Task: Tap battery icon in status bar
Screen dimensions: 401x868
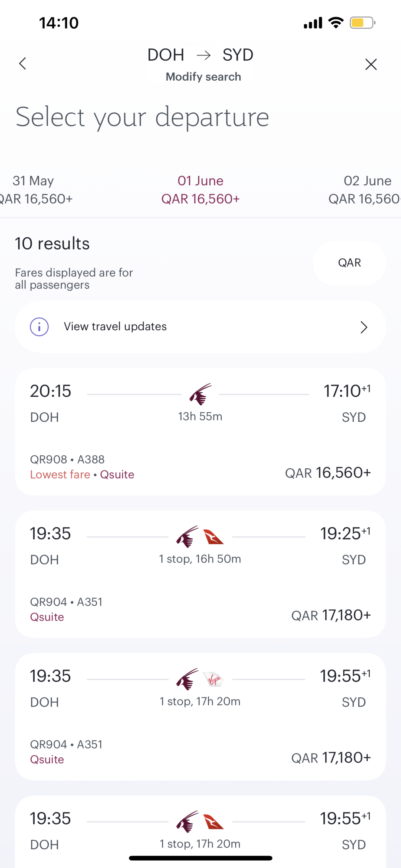Action: click(x=362, y=23)
